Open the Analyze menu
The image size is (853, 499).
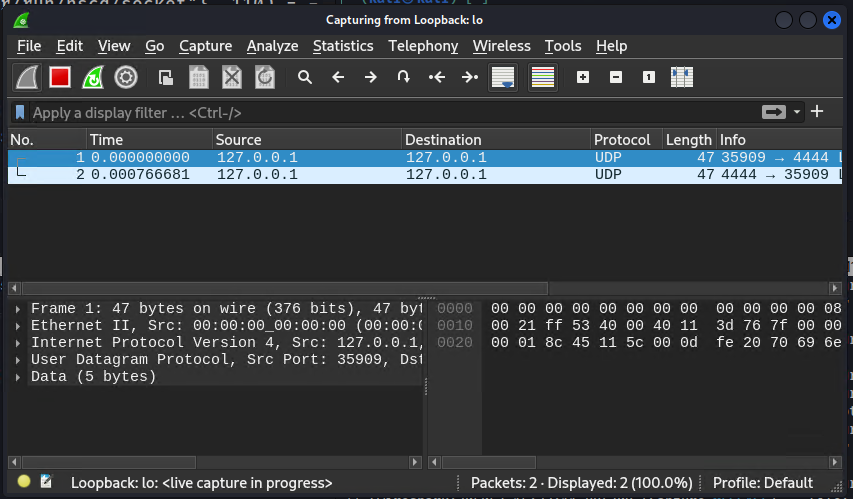coord(272,46)
